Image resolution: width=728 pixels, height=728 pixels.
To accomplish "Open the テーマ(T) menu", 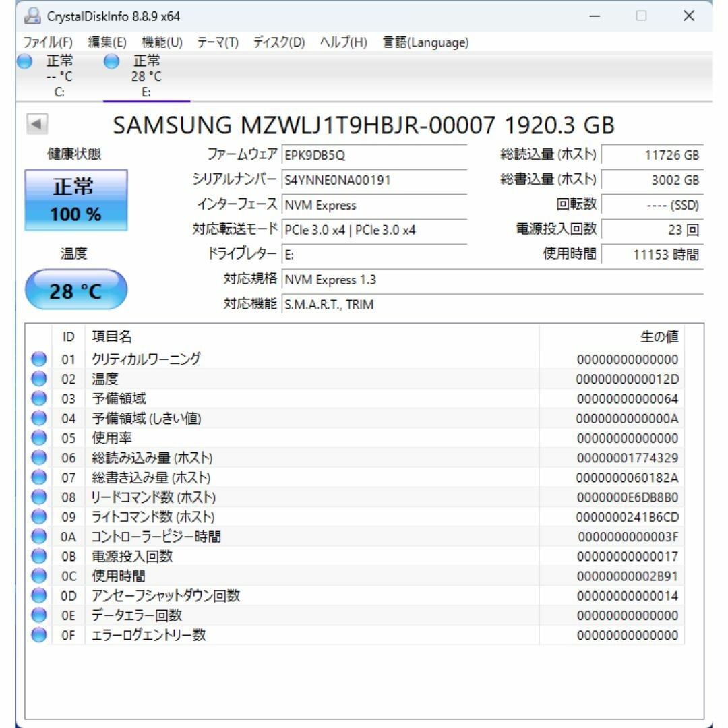I will point(218,42).
